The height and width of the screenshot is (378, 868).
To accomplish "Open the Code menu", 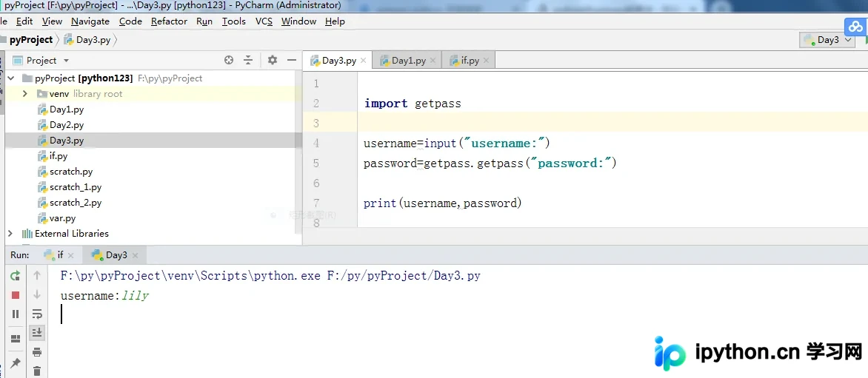I will pyautogui.click(x=130, y=21).
